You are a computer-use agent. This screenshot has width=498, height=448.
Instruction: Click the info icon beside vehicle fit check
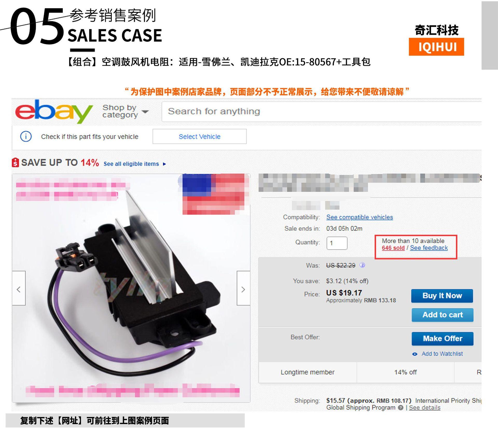pyautogui.click(x=26, y=136)
